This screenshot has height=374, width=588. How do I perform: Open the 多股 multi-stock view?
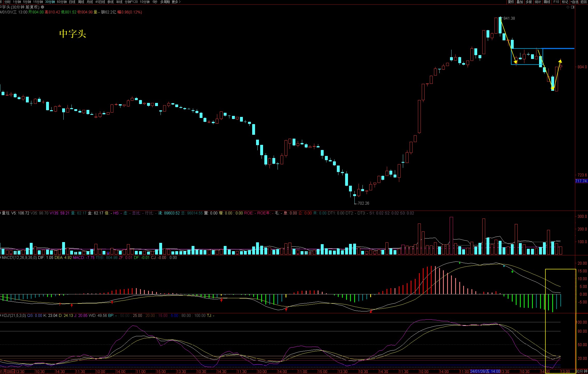coord(529,2)
